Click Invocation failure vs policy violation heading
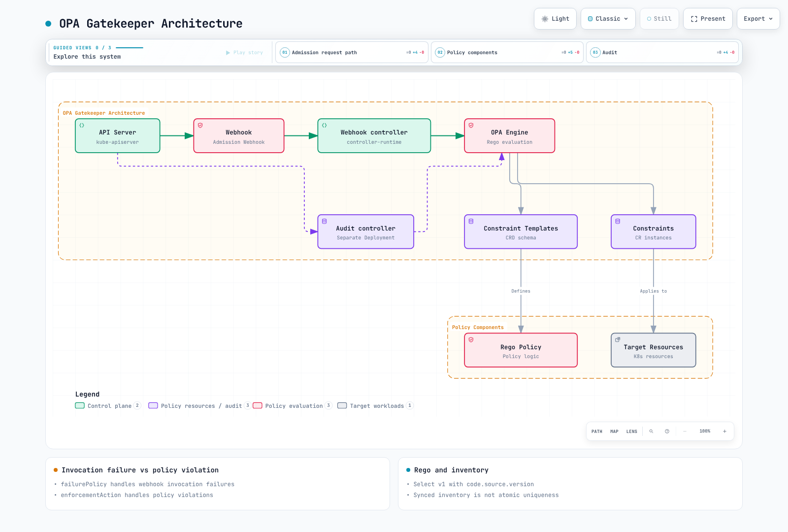 (140, 470)
